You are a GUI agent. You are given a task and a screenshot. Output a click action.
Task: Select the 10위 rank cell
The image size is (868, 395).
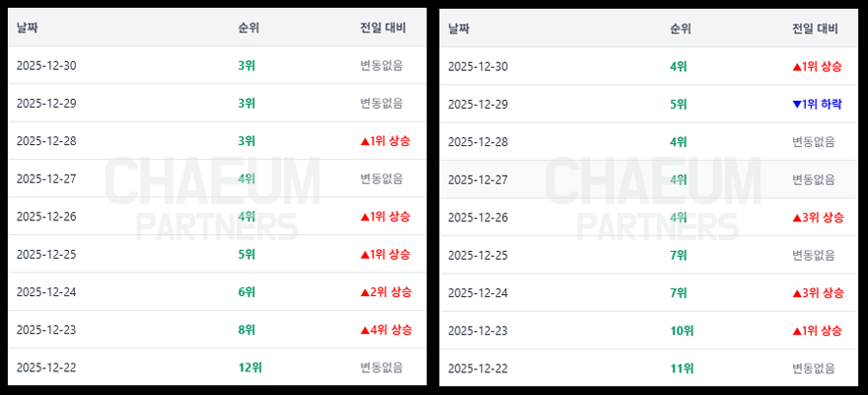click(682, 331)
